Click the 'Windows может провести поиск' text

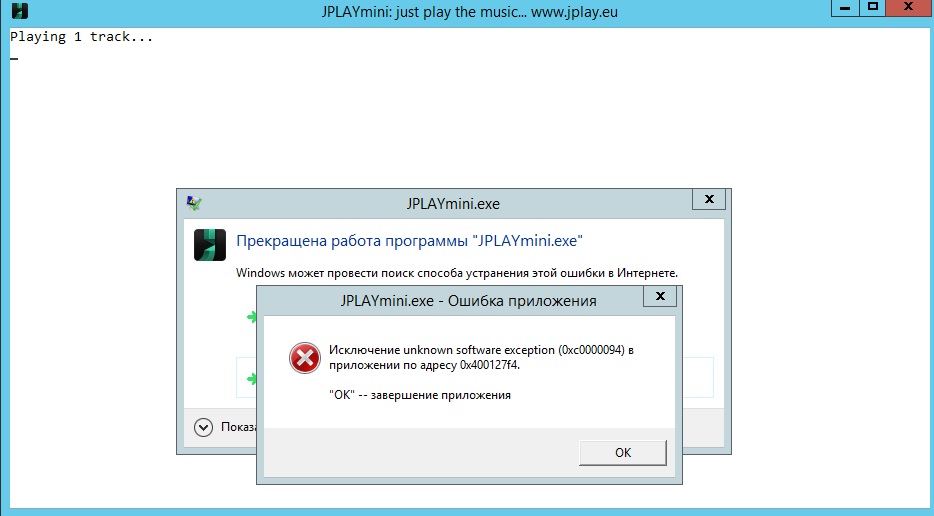457,273
